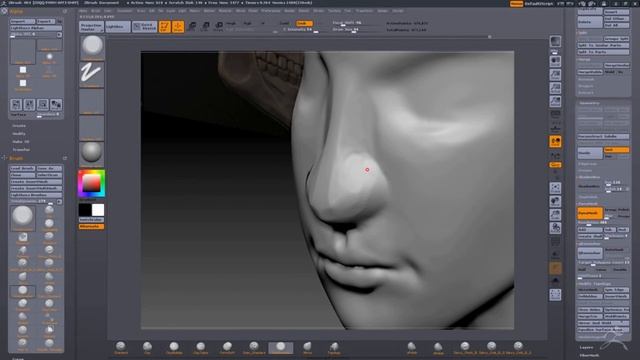Enable Edit mode button in top shelf
Image resolution: width=640 pixels, height=360 pixels.
164,27
